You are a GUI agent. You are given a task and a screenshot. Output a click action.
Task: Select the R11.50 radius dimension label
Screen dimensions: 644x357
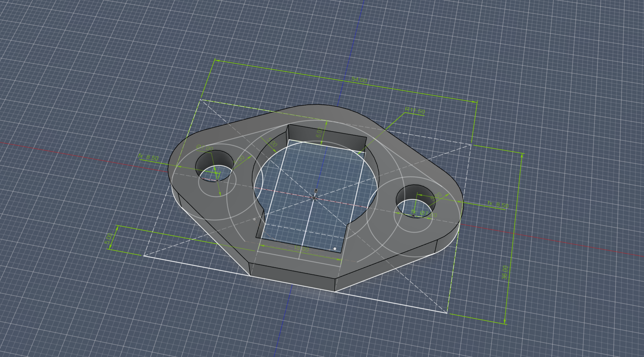(x=415, y=111)
